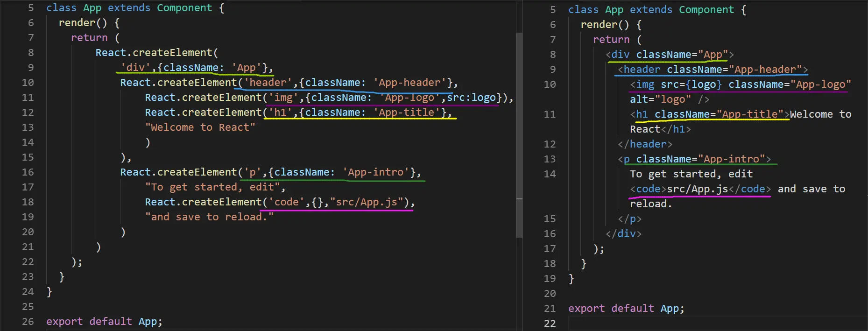Screen dimensions: 868x331
Task: Click line number 14 in right editor
Action: click(550, 174)
